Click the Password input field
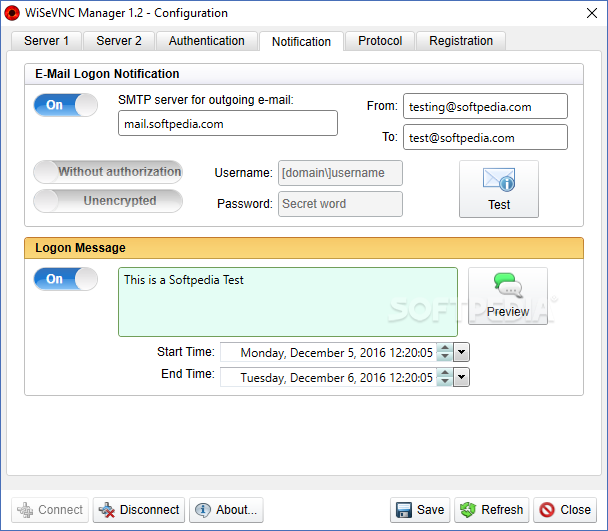 click(340, 204)
